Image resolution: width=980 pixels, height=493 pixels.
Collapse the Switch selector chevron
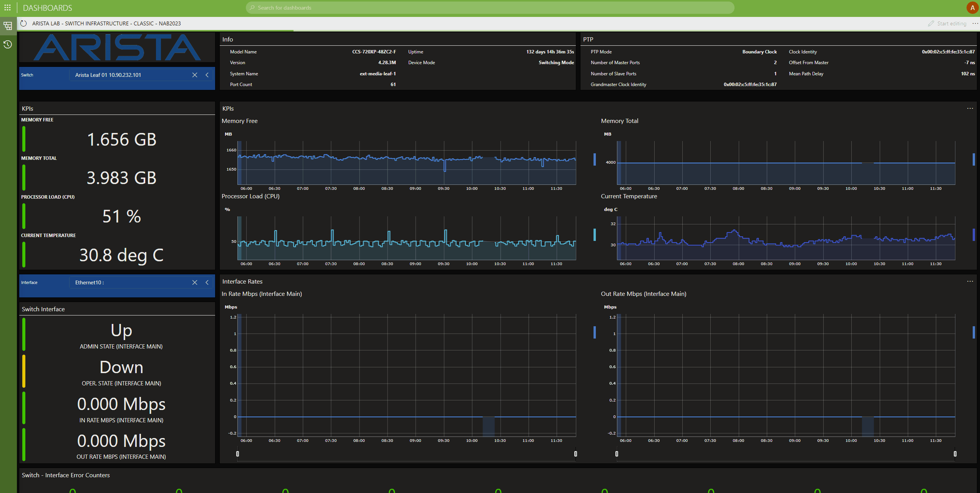(207, 75)
